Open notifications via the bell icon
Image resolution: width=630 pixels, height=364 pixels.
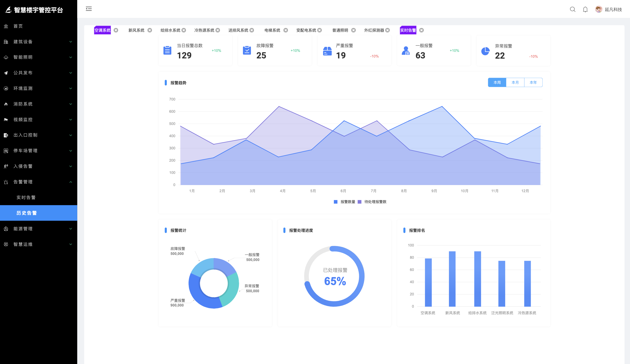[x=585, y=10]
